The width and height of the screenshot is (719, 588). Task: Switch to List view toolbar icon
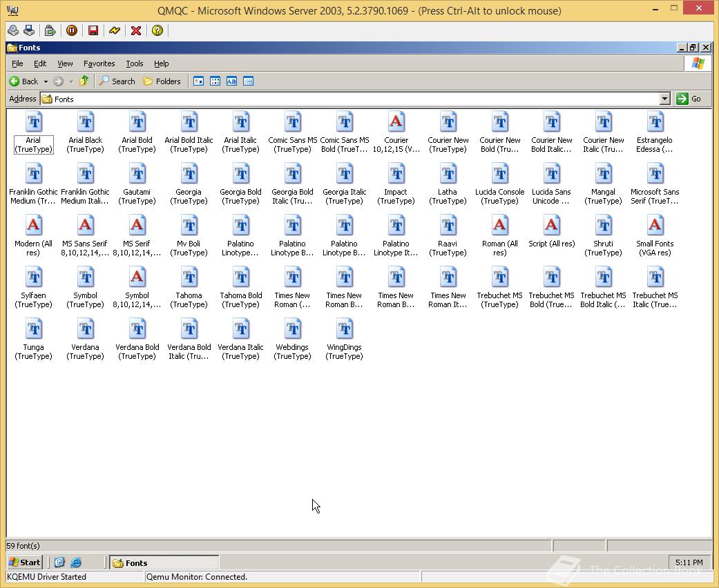pos(215,81)
